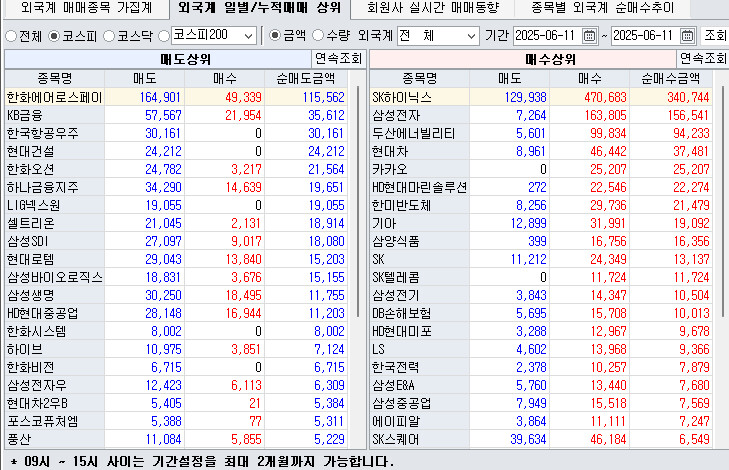Click the start date field 2025-06-11
Image resolution: width=729 pixels, height=470 pixels.
pos(547,36)
